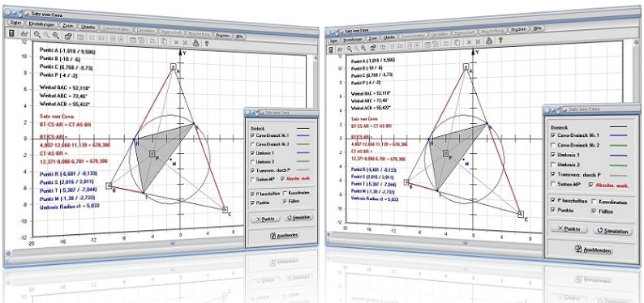This screenshot has width=644, height=303.
Task: Toggle Transvers. durch P checkbox in right panel
Action: [x=553, y=174]
